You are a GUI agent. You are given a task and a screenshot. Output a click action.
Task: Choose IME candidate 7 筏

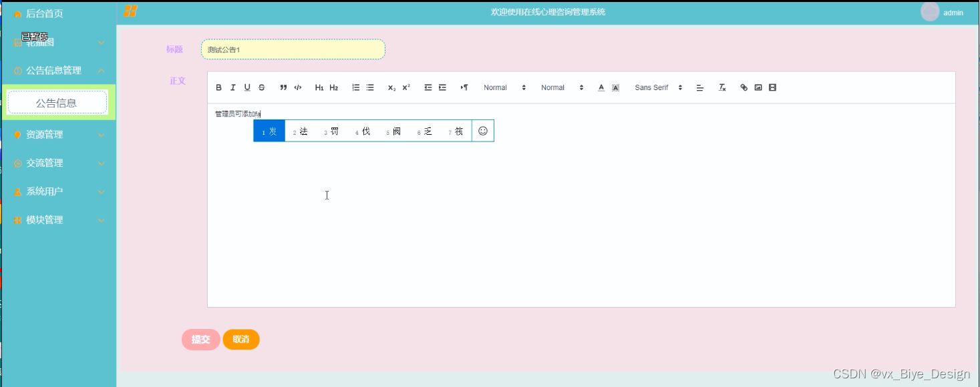(456, 131)
